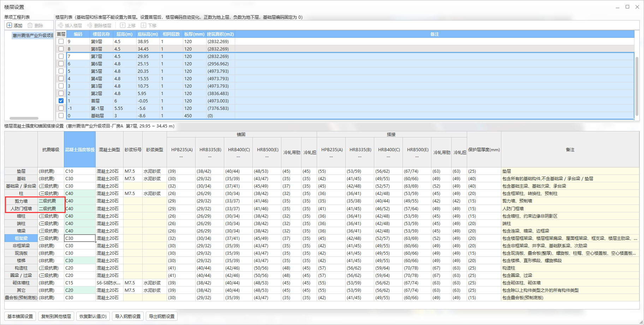This screenshot has height=325, width=644.
Task: Click the 第-1层 floor name cell
Action: point(102,108)
